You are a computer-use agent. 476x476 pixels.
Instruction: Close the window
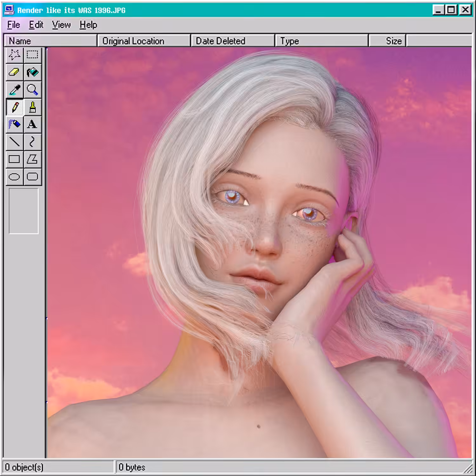[x=465, y=10]
